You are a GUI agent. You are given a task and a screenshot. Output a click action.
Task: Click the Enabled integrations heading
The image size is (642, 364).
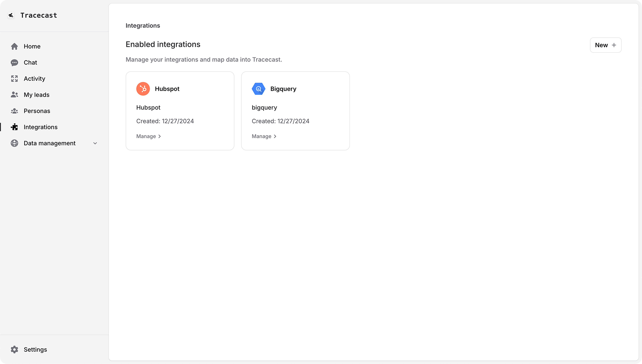[x=163, y=44]
